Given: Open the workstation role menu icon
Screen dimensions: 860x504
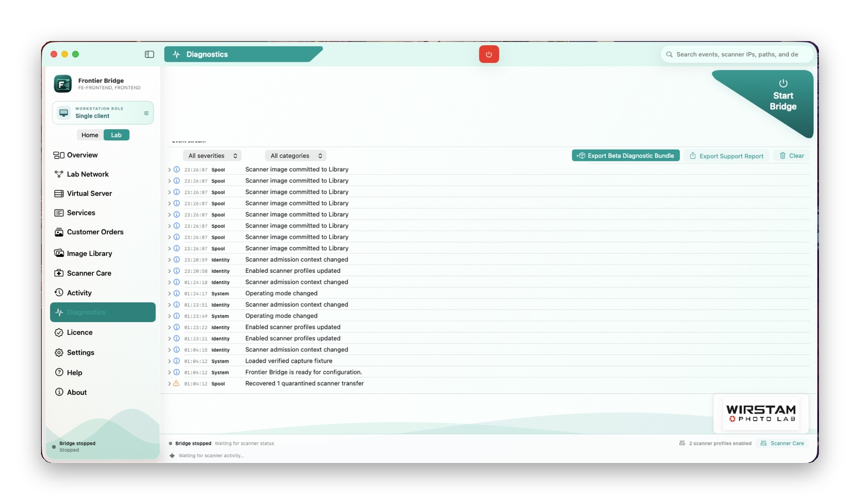Looking at the screenshot, I should tap(146, 113).
